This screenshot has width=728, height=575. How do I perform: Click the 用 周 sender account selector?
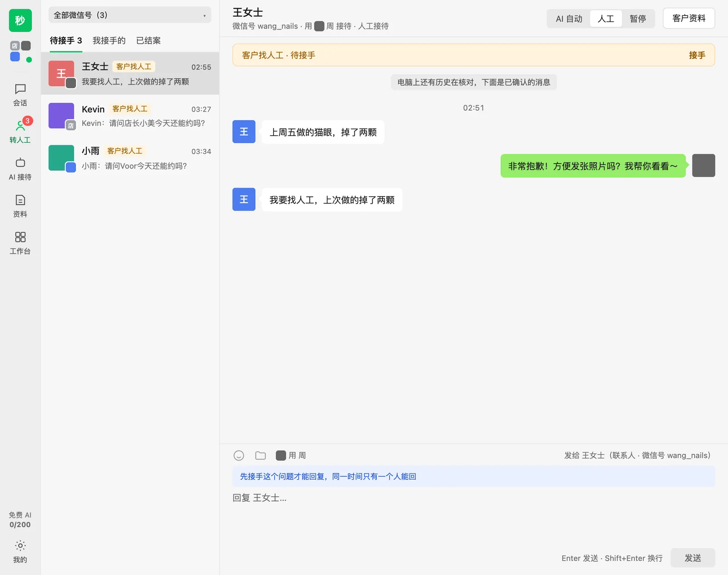(x=291, y=455)
